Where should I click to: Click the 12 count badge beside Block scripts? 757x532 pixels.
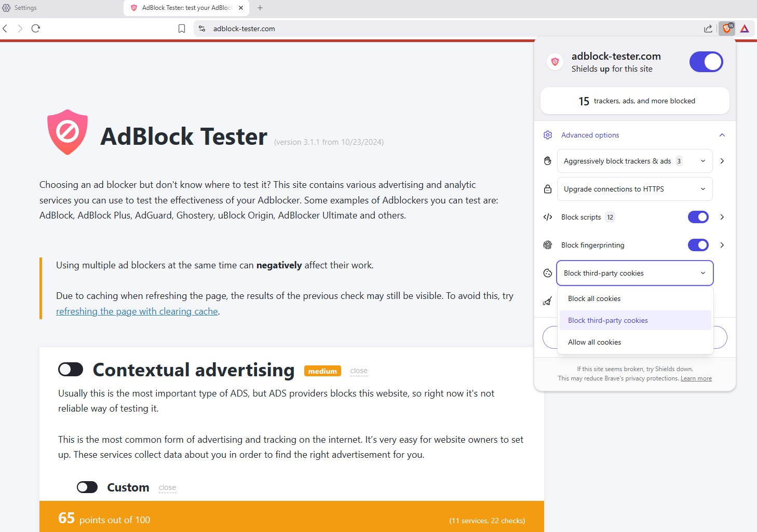pyautogui.click(x=610, y=217)
